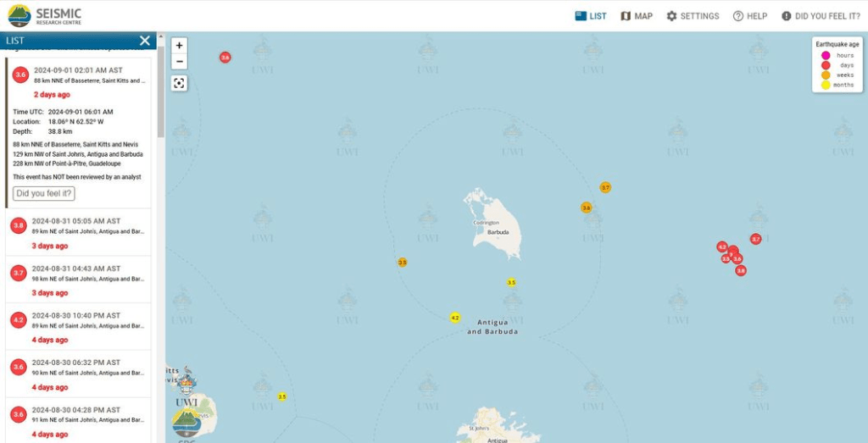The image size is (868, 443).
Task: Click the fit-to-extent map icon
Action: [x=179, y=83]
